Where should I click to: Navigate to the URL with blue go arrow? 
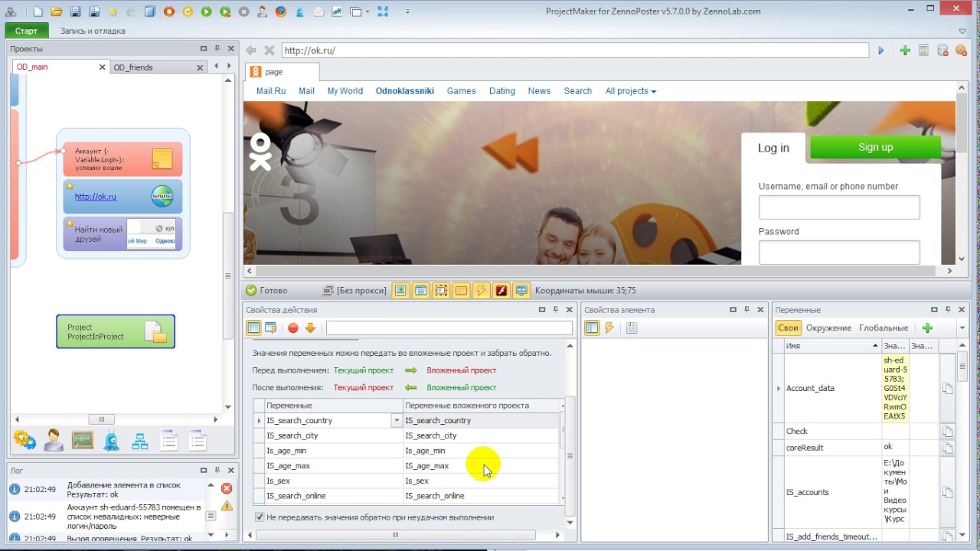point(881,51)
